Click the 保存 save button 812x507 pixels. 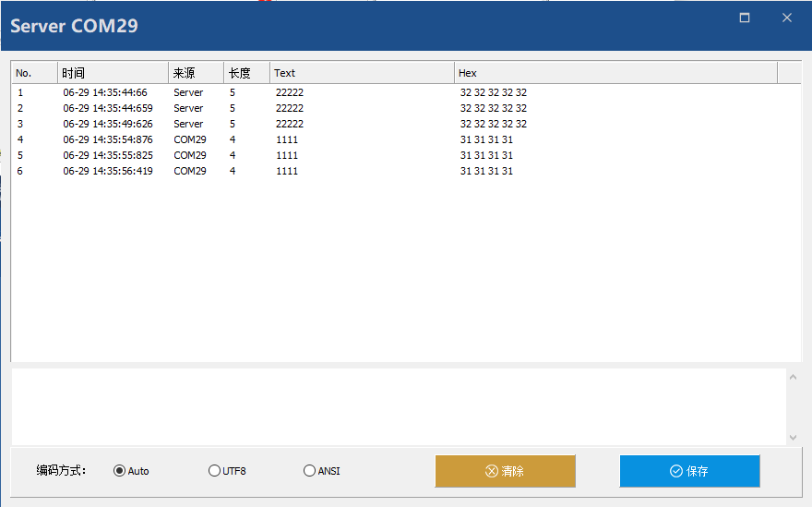689,471
